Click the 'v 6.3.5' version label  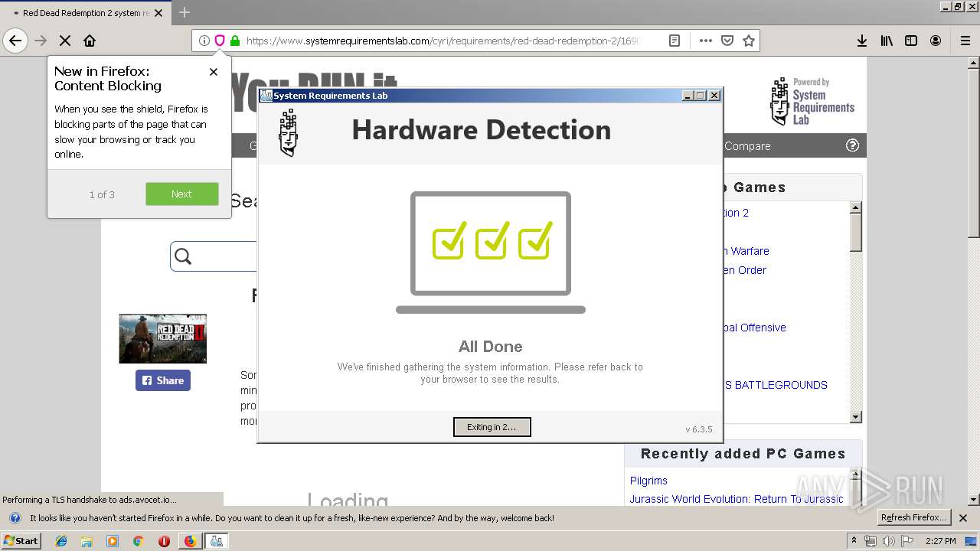point(698,429)
